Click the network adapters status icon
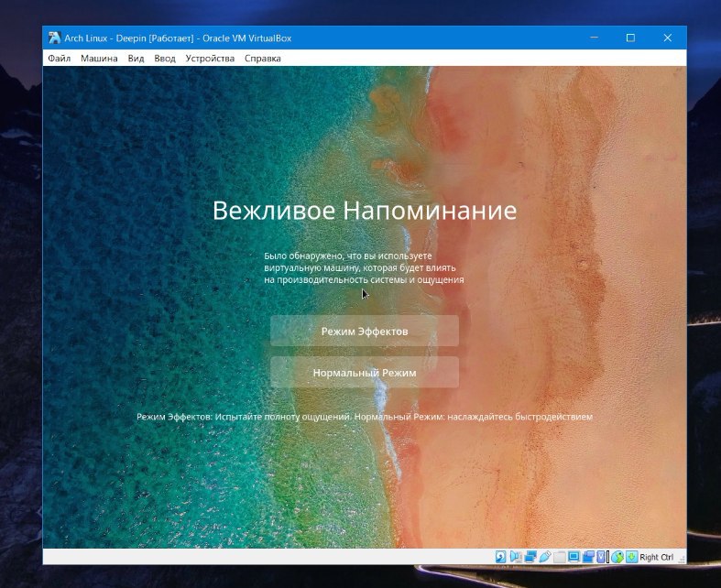Screen dimensions: 721x588 (x=530, y=557)
